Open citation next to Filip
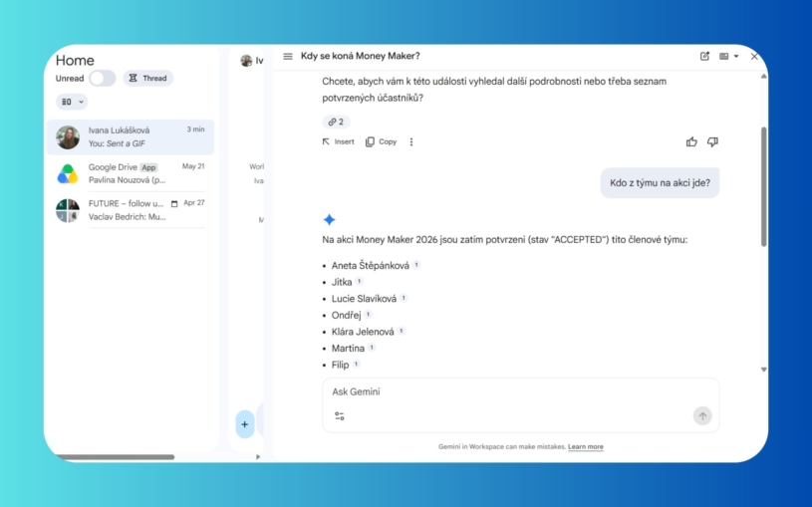Viewport: 812px width, 507px height. point(356,365)
